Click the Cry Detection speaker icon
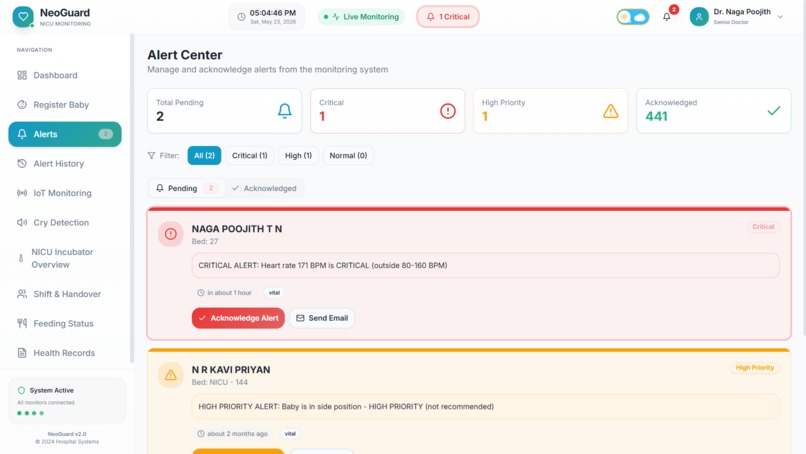 point(22,222)
